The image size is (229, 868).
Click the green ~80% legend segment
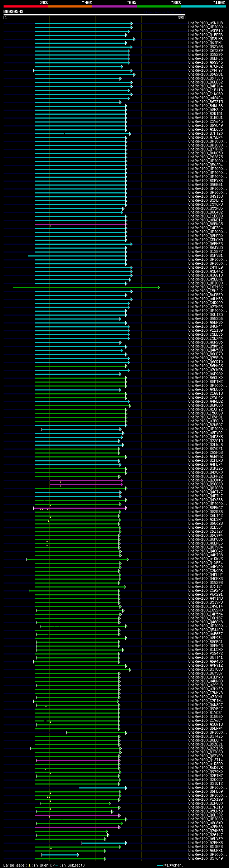(159, 6)
